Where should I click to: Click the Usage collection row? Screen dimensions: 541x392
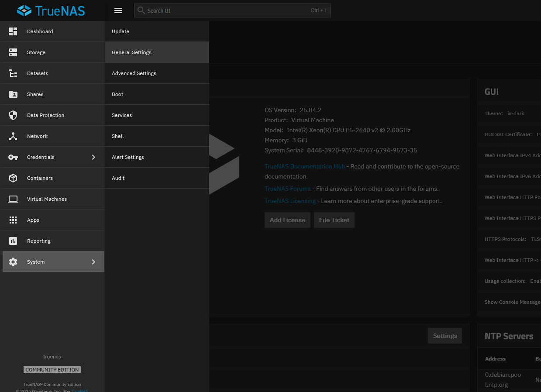point(509,281)
